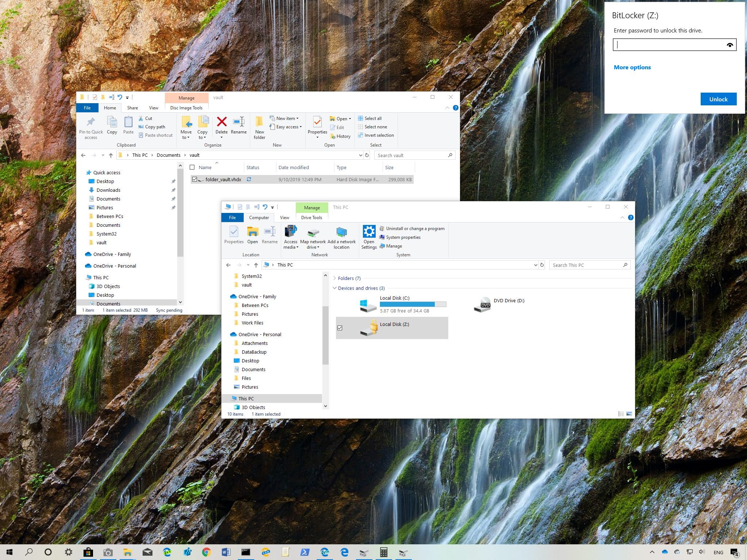747x560 pixels.
Task: Click the BitLocker password input field
Action: [x=675, y=45]
